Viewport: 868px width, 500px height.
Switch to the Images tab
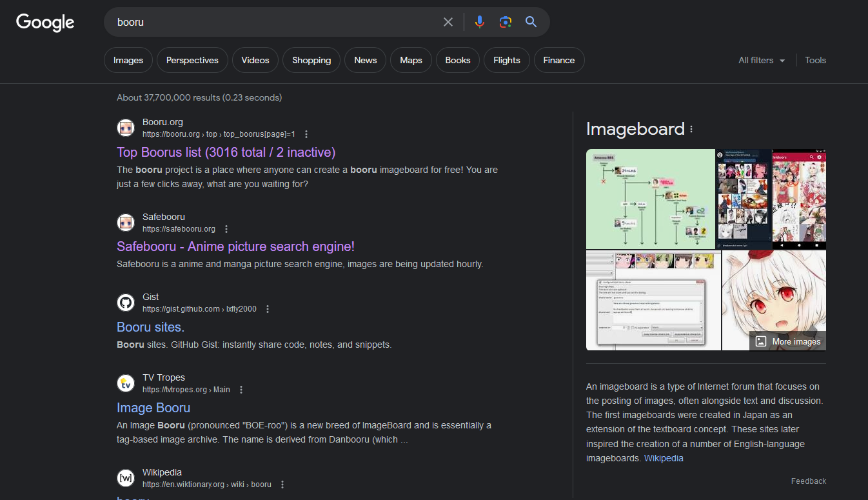click(x=128, y=60)
